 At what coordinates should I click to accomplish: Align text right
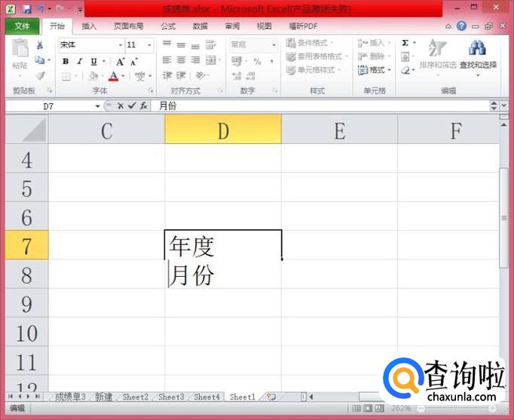click(195, 60)
